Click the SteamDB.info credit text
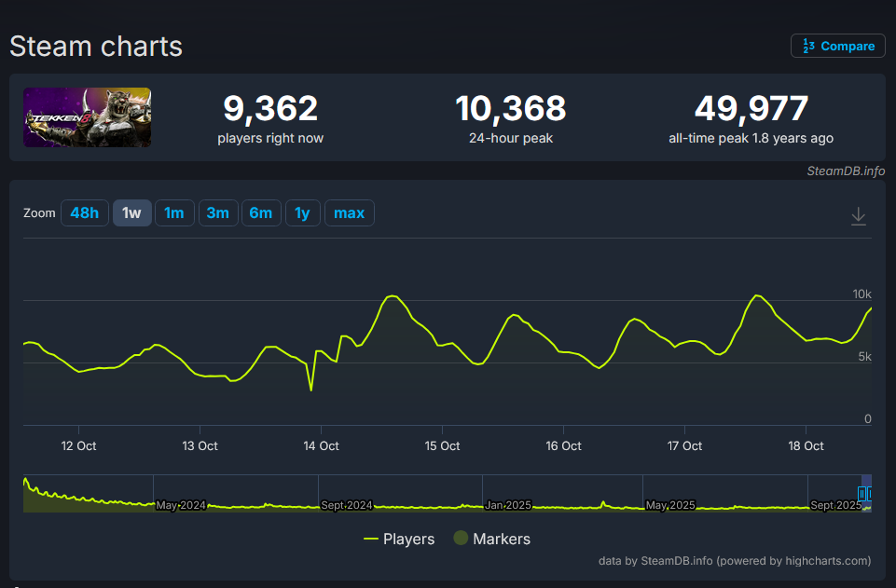The image size is (896, 588). click(846, 171)
